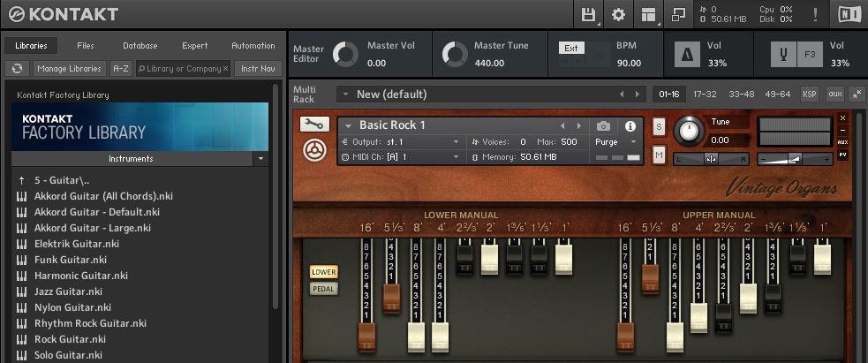The width and height of the screenshot is (868, 363).
Task: Open the snapshot view camera icon
Action: pos(603,126)
